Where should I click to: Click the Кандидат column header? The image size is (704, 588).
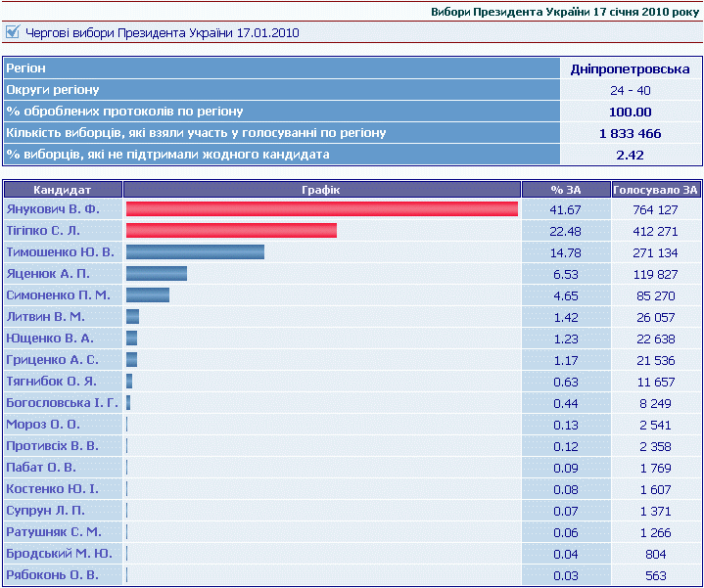pos(63,190)
